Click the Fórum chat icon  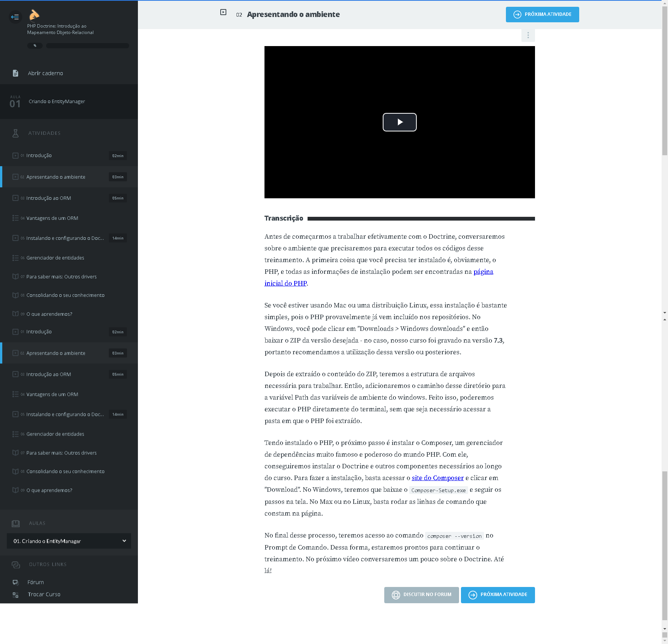point(15,582)
